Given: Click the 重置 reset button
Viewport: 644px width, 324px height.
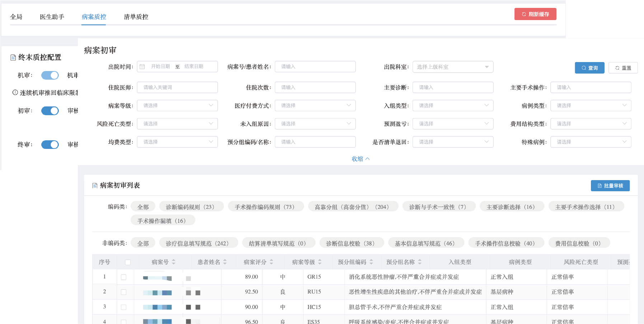Looking at the screenshot, I should point(623,68).
